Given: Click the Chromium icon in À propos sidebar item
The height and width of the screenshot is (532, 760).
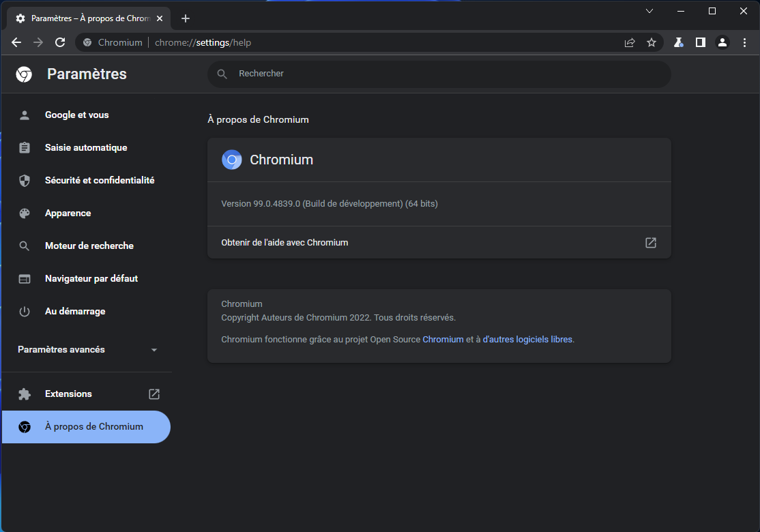Looking at the screenshot, I should click(25, 427).
